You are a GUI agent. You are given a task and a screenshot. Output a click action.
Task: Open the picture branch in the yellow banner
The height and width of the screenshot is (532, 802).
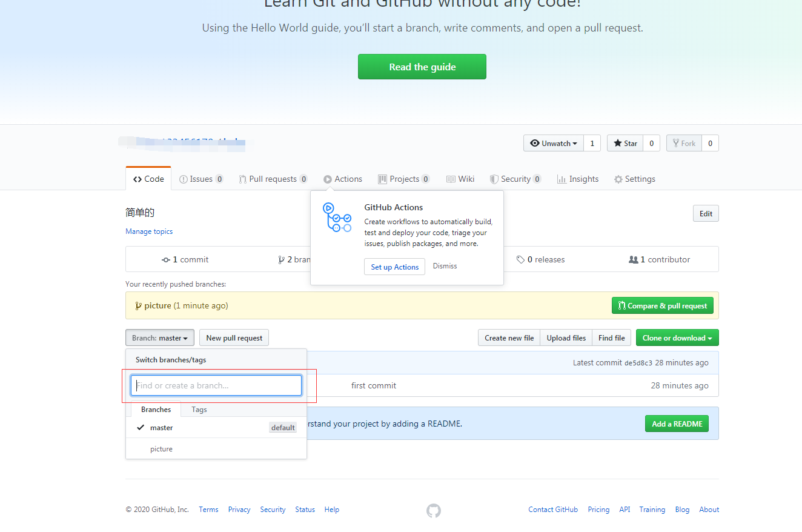coord(157,305)
